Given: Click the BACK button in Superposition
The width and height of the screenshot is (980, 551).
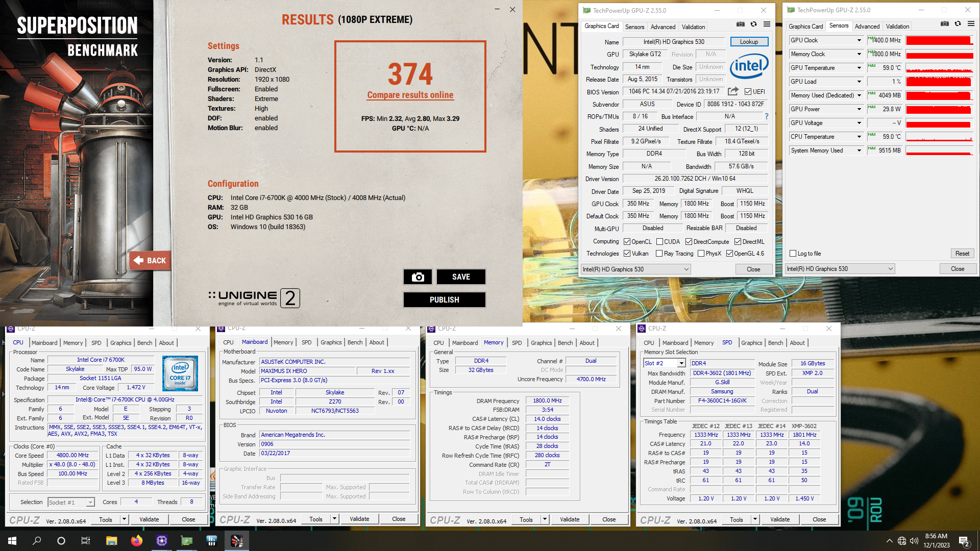Looking at the screenshot, I should [x=150, y=260].
